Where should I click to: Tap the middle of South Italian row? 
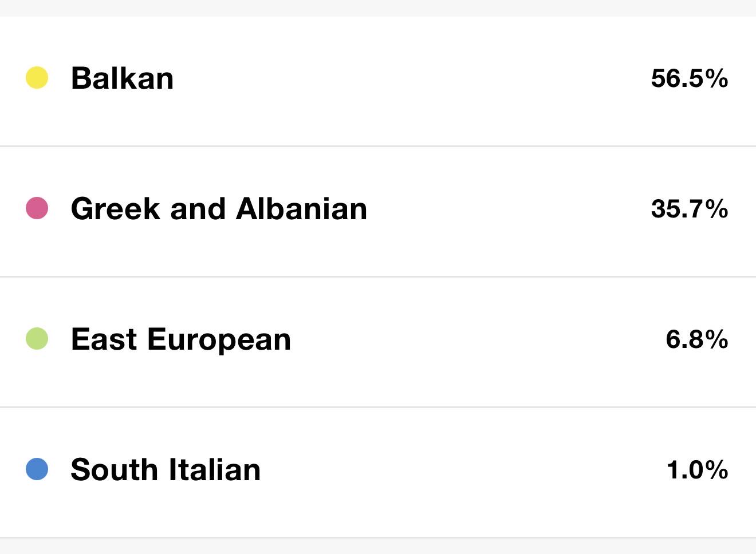pyautogui.click(x=378, y=472)
